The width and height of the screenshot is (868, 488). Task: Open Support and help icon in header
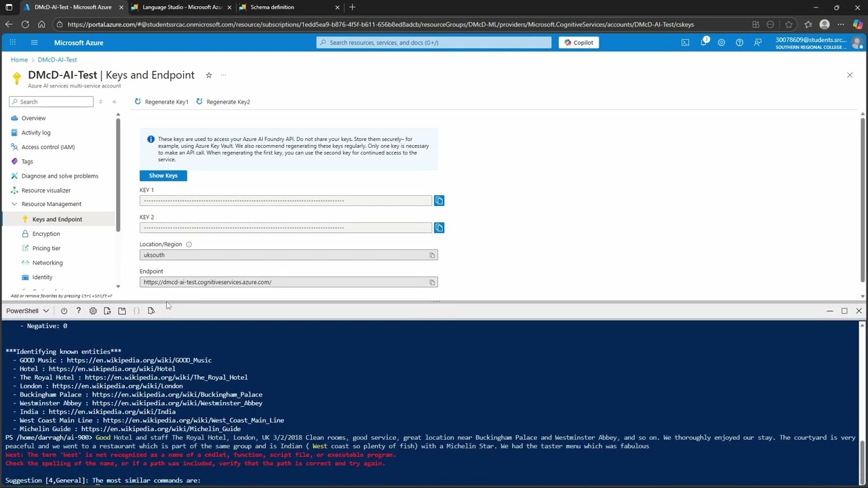[739, 43]
